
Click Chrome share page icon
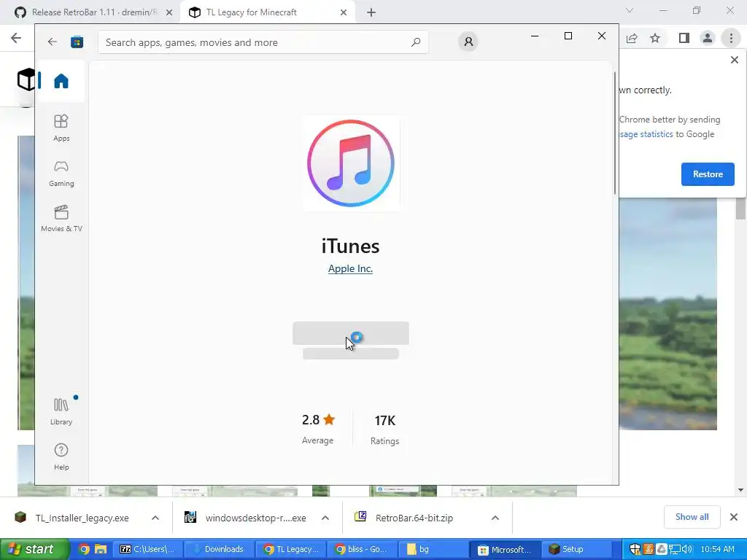[632, 38]
